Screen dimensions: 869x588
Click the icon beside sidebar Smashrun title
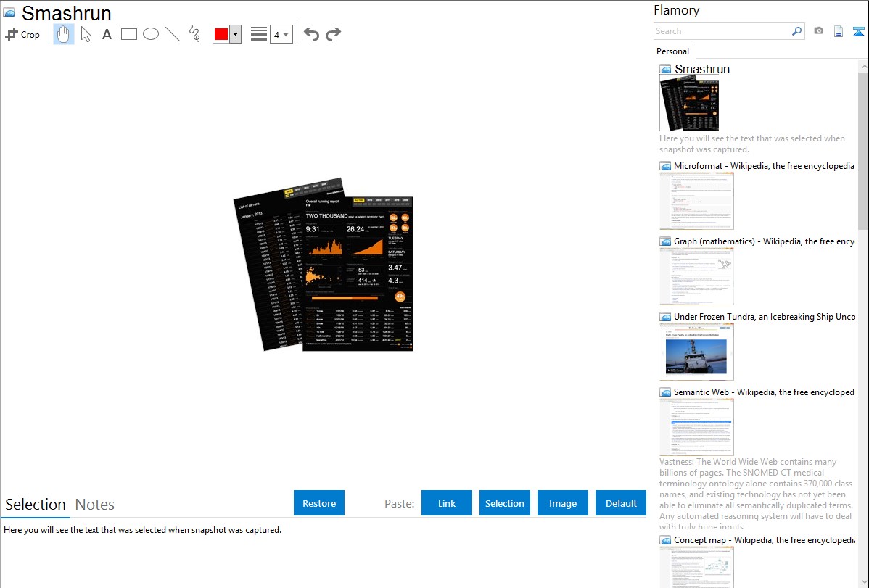tap(665, 70)
